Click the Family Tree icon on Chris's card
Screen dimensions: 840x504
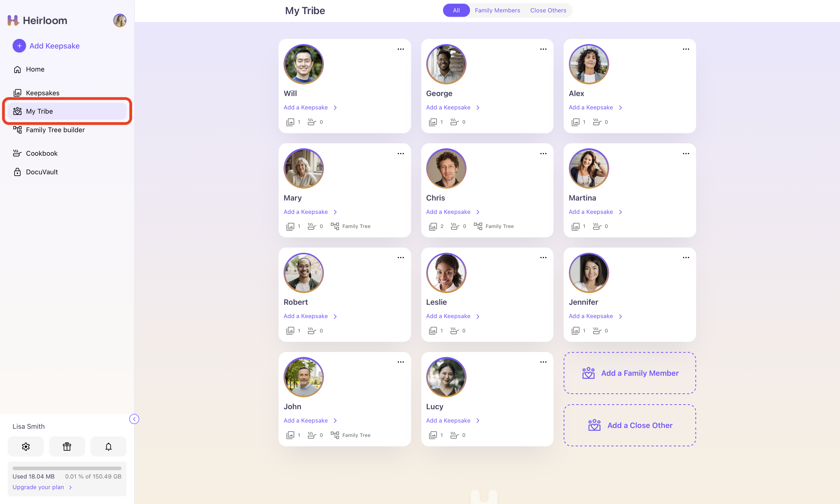click(x=478, y=226)
